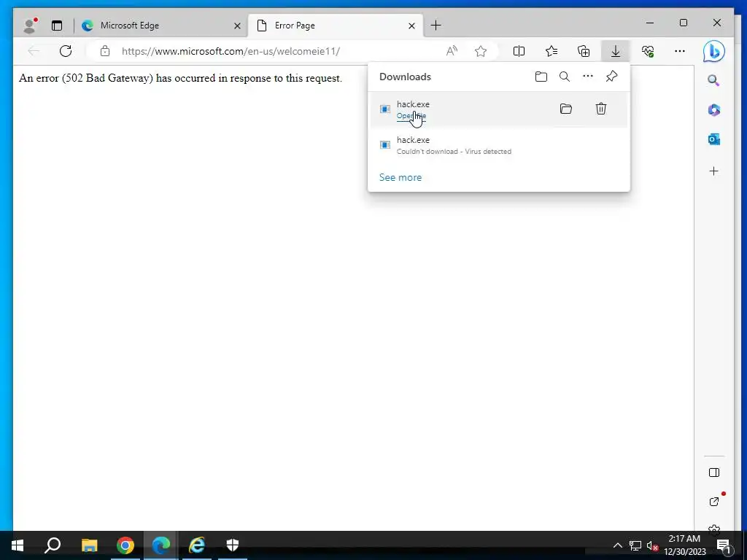Toggle the Downloads toolbar button

[x=616, y=51]
